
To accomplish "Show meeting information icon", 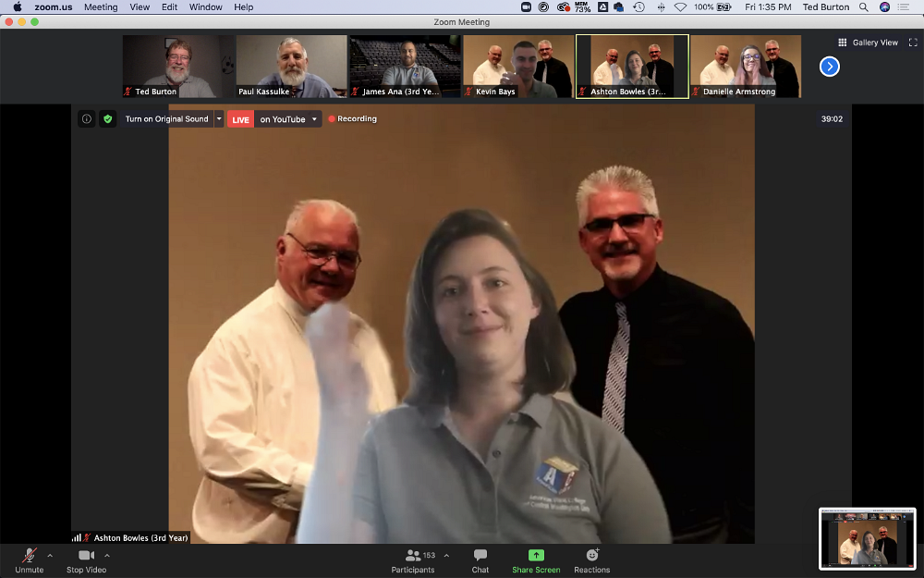I will pos(87,118).
